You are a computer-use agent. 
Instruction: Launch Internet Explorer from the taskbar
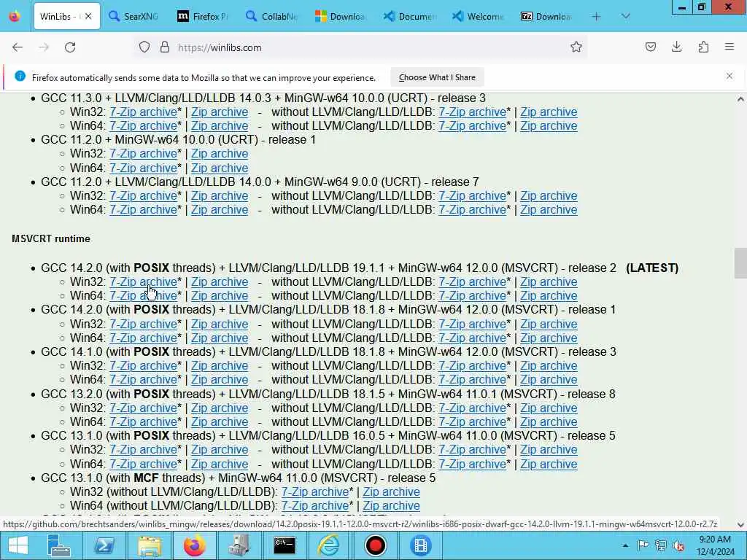(329, 545)
